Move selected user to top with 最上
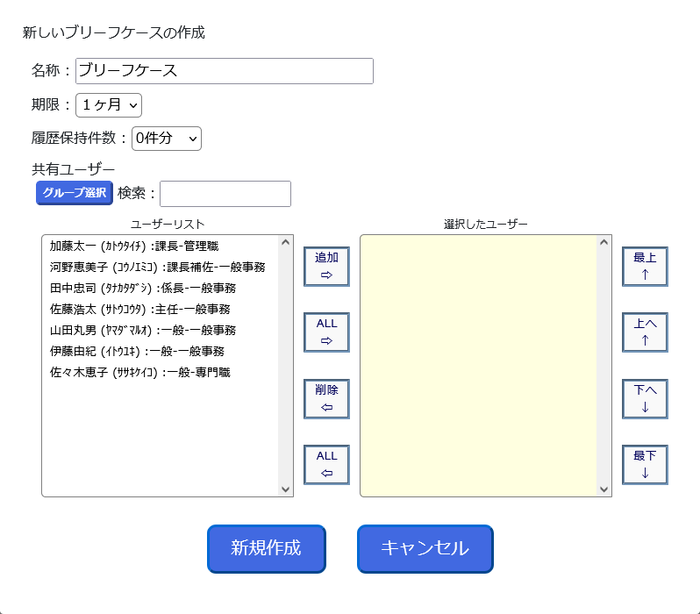 tap(645, 266)
